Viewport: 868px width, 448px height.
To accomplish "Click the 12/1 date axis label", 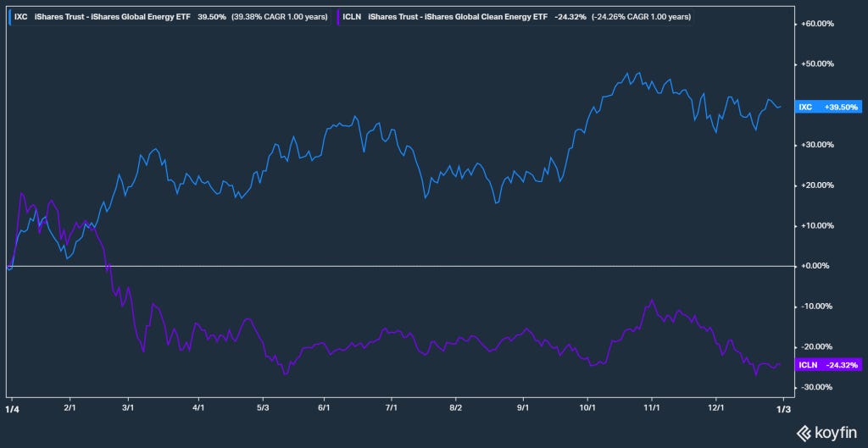I will coord(715,408).
